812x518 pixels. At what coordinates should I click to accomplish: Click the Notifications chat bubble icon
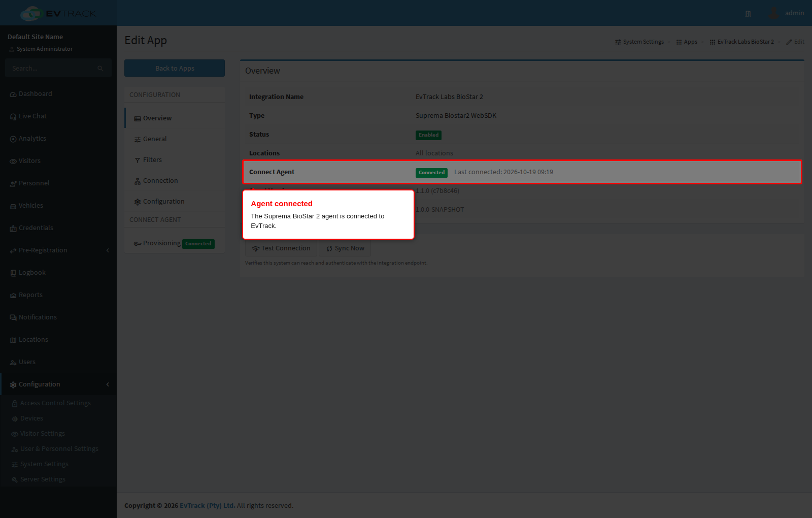pos(13,318)
